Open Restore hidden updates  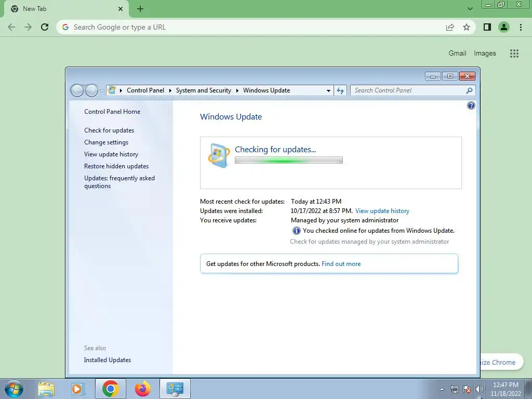116,166
